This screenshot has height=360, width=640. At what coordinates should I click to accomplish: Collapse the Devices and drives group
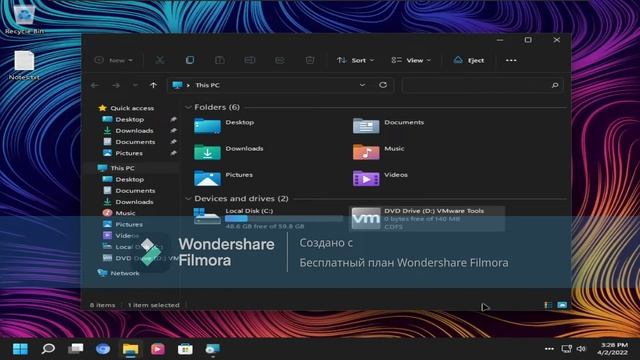coord(188,199)
